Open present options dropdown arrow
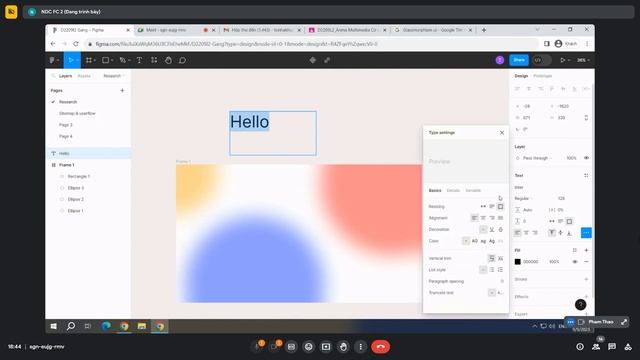This screenshot has width=640, height=360. coord(569,60)
